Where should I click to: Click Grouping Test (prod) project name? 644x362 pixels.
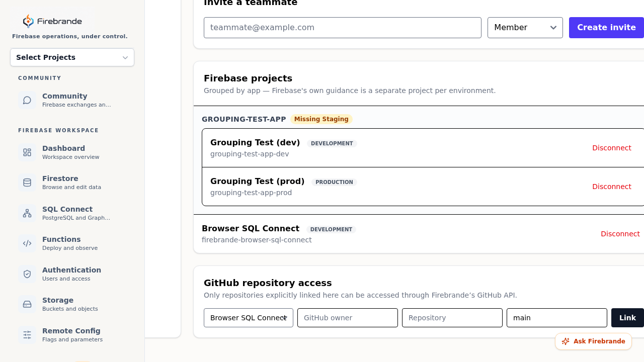click(258, 181)
